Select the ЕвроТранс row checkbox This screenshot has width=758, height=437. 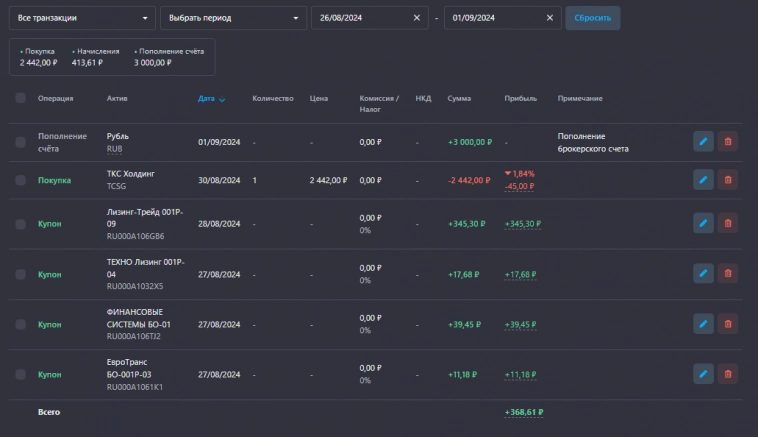20,374
